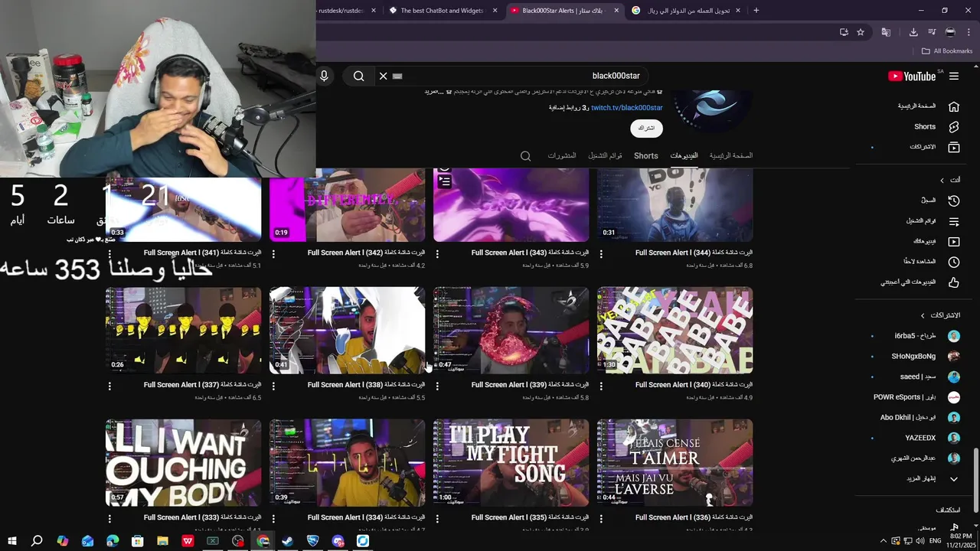The height and width of the screenshot is (551, 980).
Task: Open the channel Playlists tab
Action: click(605, 155)
